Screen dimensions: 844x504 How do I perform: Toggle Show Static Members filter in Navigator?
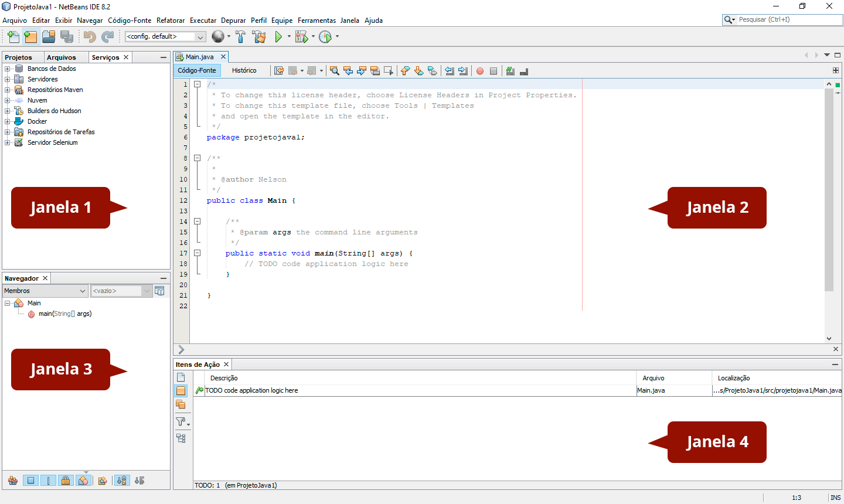49,481
